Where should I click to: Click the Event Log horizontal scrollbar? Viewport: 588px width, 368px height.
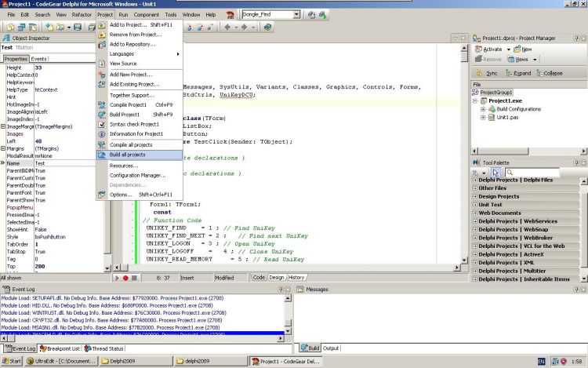(x=143, y=338)
